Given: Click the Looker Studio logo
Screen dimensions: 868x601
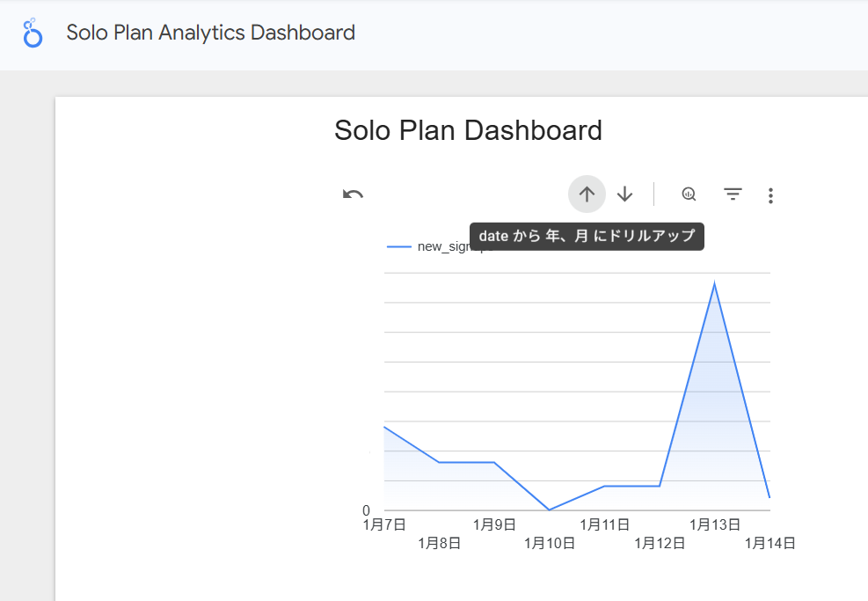Looking at the screenshot, I should coord(33,34).
